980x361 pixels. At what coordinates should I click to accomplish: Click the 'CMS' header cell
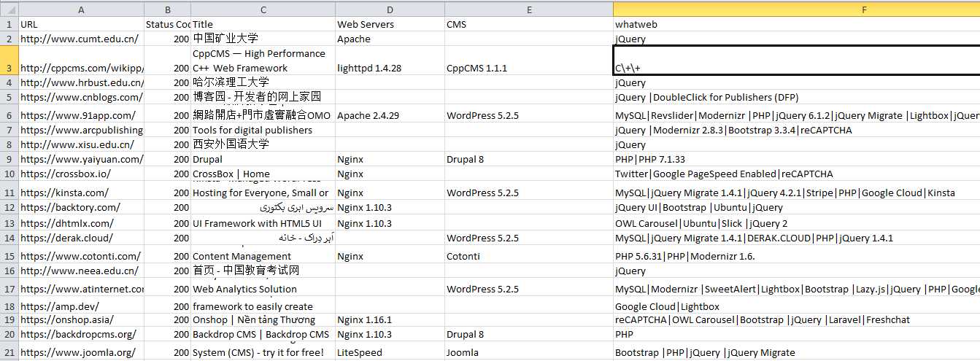pos(529,24)
